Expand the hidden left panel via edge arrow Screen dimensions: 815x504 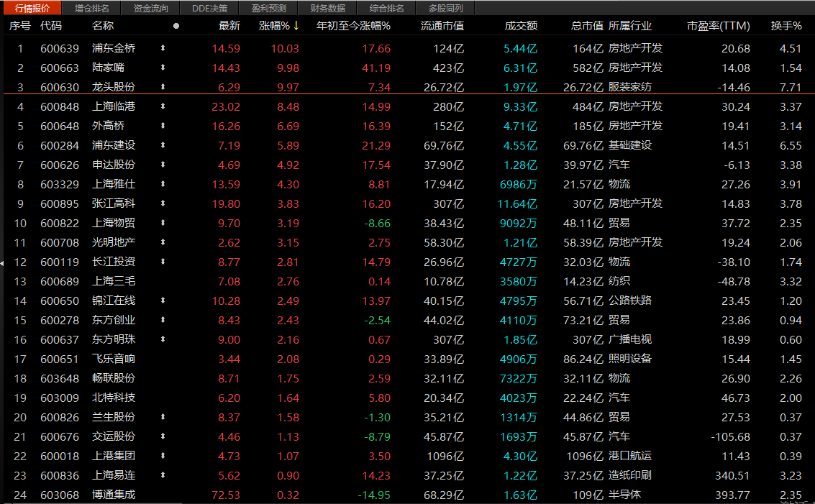pyautogui.click(x=2, y=264)
